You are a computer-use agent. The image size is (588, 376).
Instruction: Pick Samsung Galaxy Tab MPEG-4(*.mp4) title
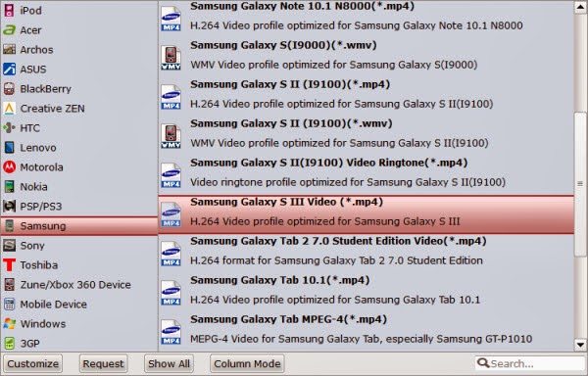[288, 319]
